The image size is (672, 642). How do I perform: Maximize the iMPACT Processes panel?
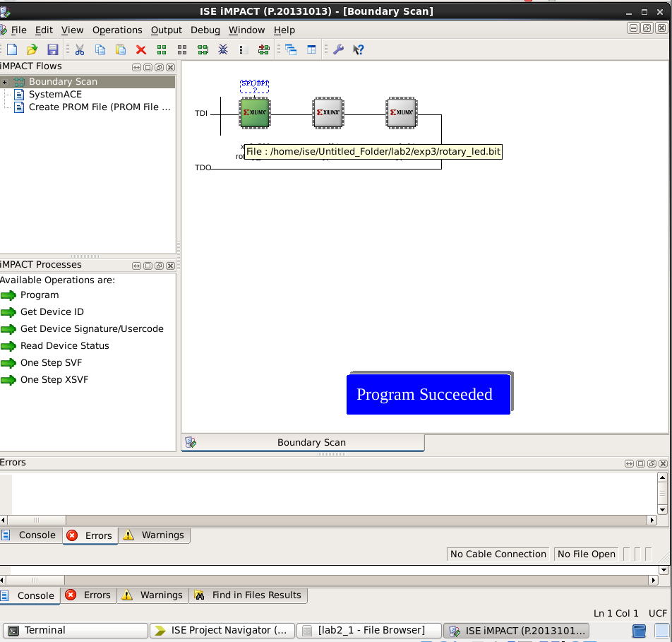pyautogui.click(x=148, y=266)
